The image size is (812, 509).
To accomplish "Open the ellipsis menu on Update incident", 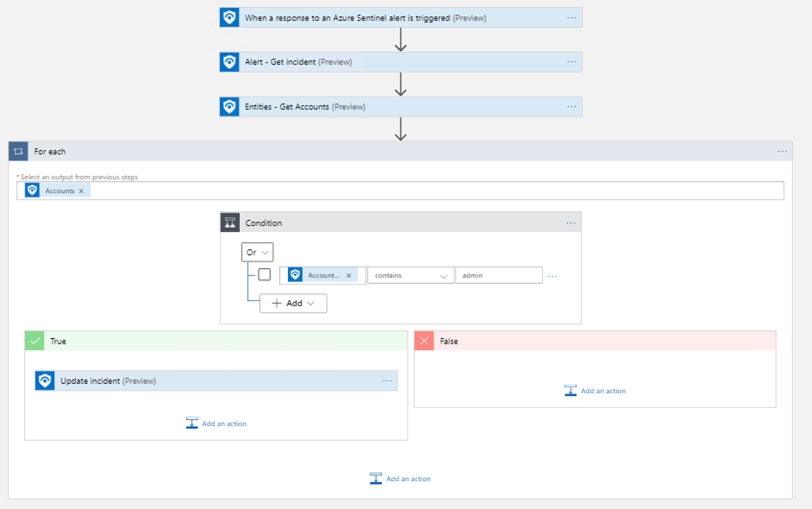I will (387, 381).
